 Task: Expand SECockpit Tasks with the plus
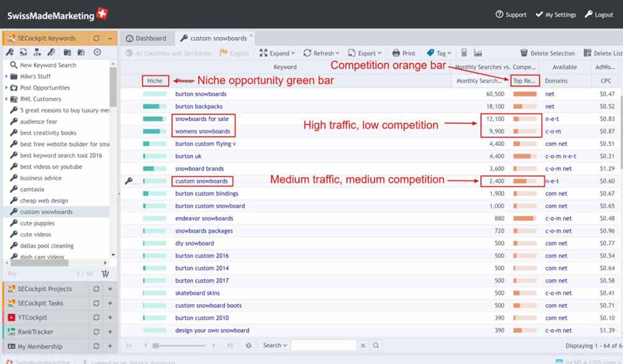pyautogui.click(x=110, y=303)
